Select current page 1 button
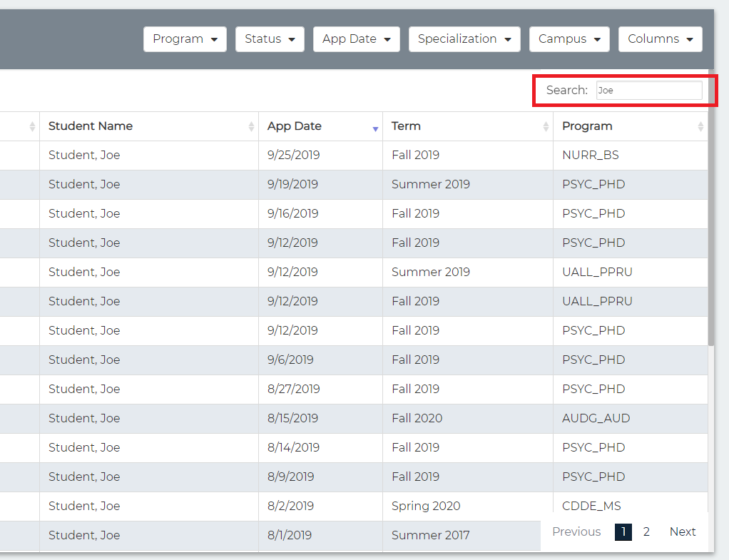This screenshot has width=729, height=560. point(623,531)
